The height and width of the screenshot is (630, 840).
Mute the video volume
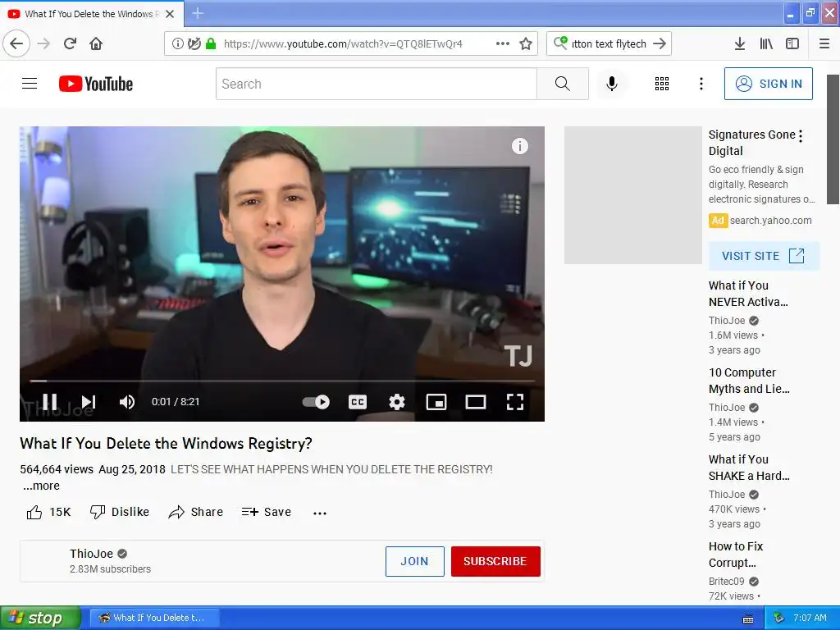(127, 402)
